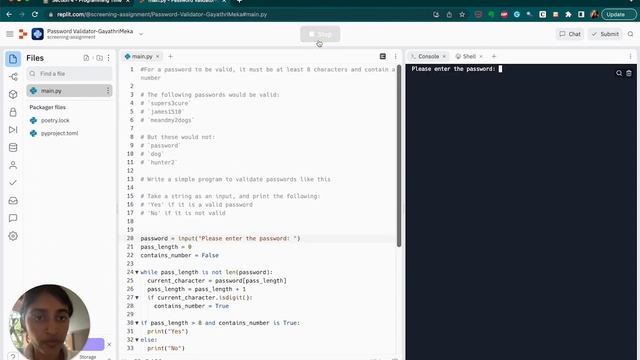
Task: Open the Database sidebar icon
Action: point(13,147)
